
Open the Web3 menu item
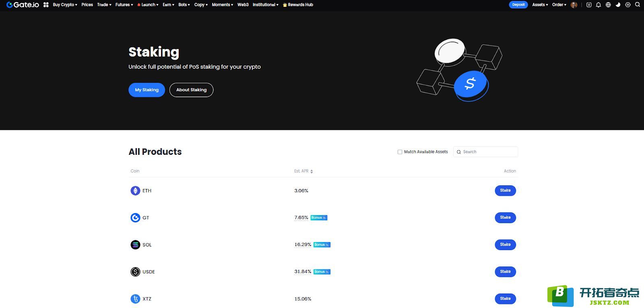(x=243, y=5)
